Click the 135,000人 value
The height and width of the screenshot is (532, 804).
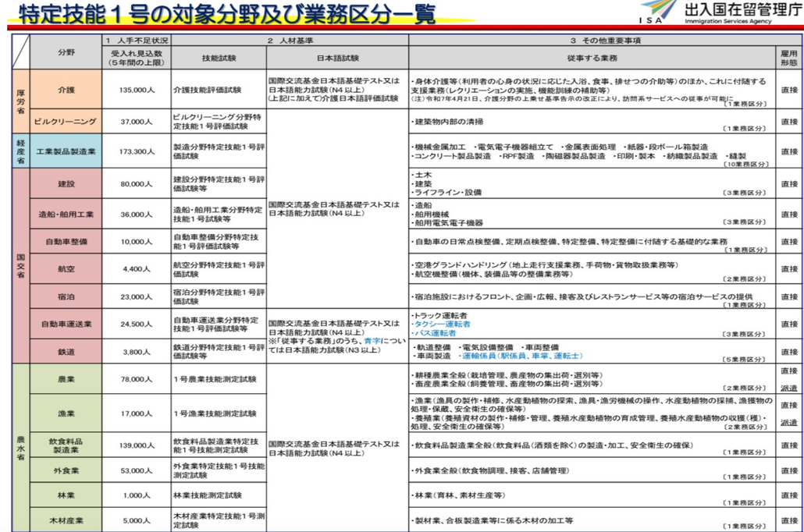[x=137, y=90]
